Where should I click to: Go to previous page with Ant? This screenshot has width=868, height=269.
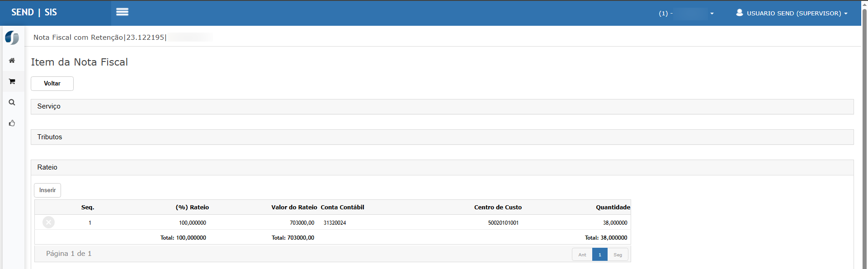pyautogui.click(x=582, y=255)
